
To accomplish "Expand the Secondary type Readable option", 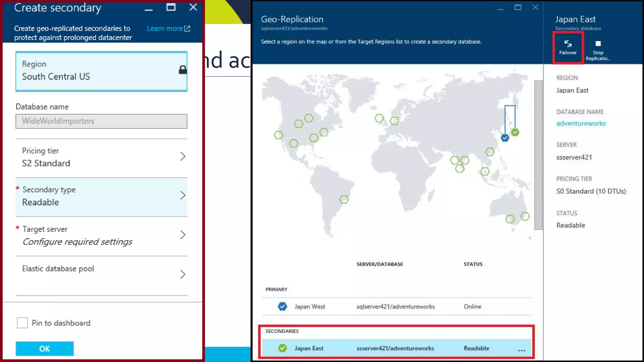I will (x=101, y=197).
